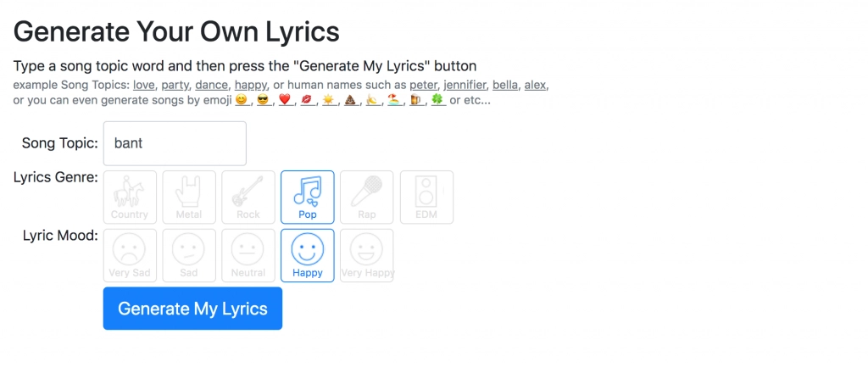Click the four-leaf clover emoji example
Image resolution: width=868 pixels, height=373 pixels.
tap(438, 101)
